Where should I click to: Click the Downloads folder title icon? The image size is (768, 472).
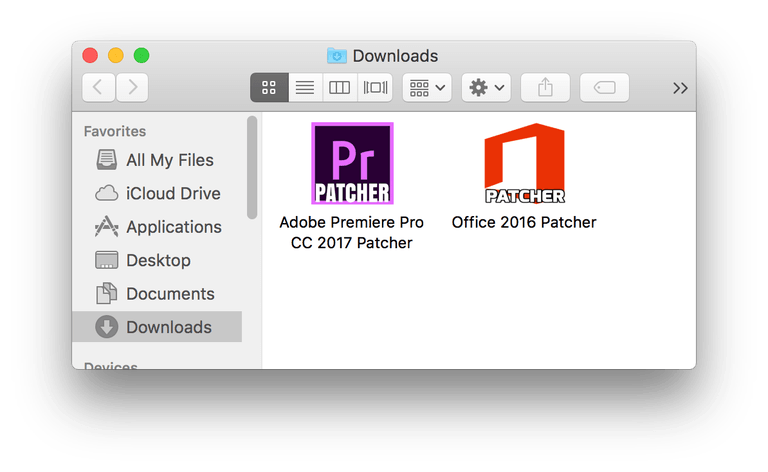tap(336, 56)
